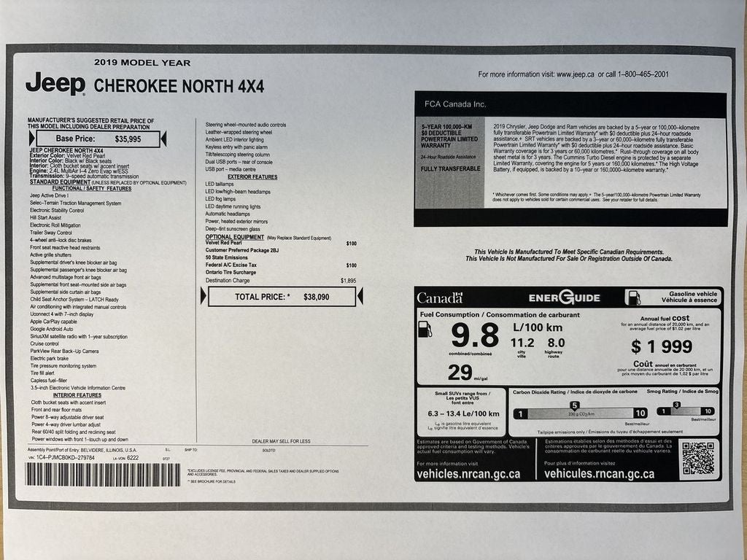Click the TOTAL PRICE $38,090 box
Viewport: 747px width, 560px height.
(282, 297)
